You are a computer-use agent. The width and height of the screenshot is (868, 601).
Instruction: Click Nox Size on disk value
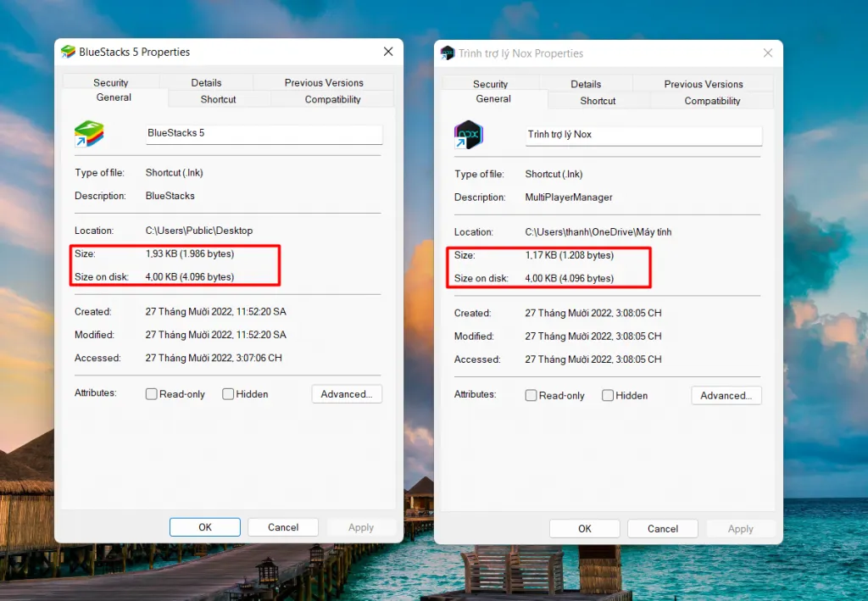click(570, 278)
